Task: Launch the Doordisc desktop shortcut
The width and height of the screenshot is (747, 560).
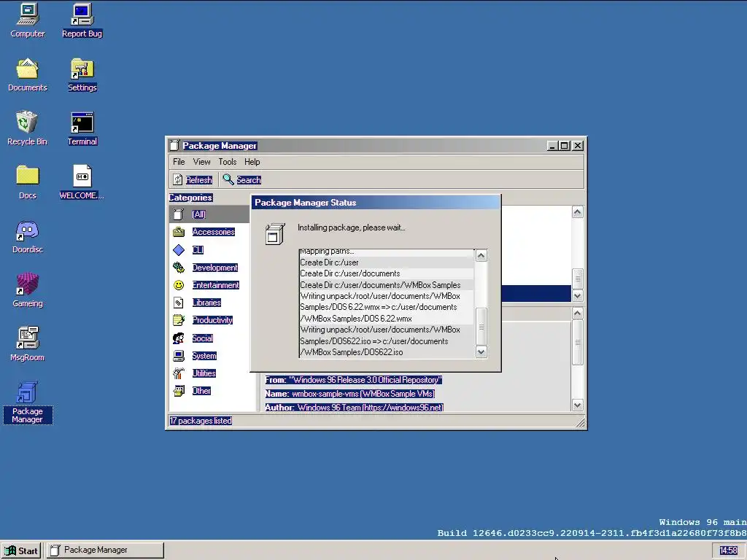Action: pyautogui.click(x=28, y=237)
